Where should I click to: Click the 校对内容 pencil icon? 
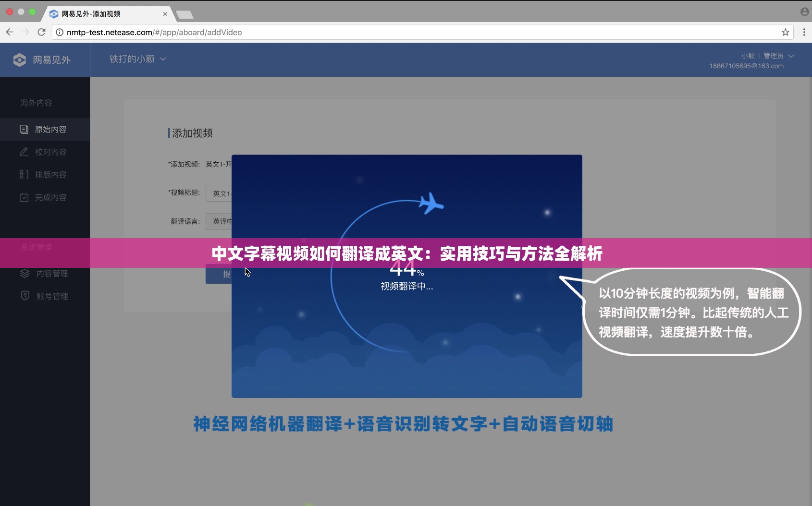24,152
